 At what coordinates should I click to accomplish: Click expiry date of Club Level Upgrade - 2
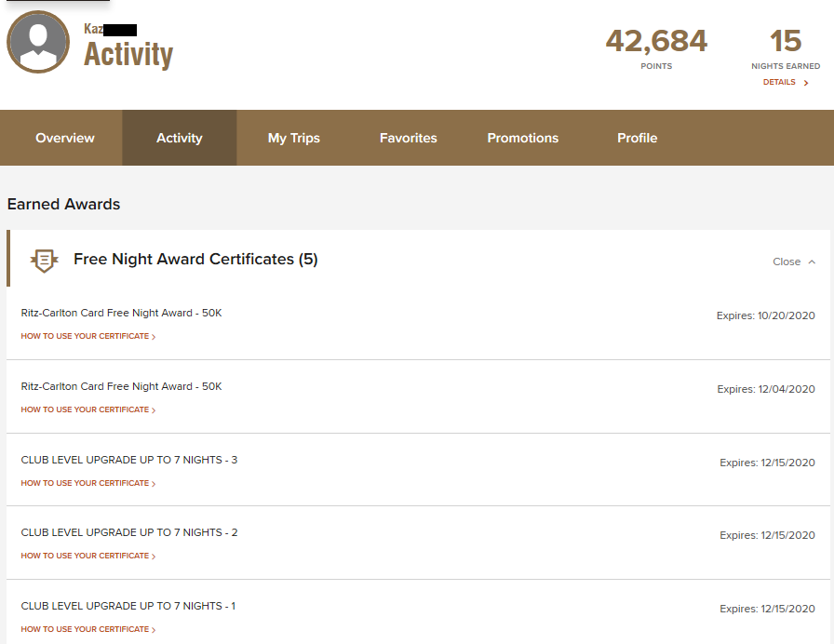(767, 535)
